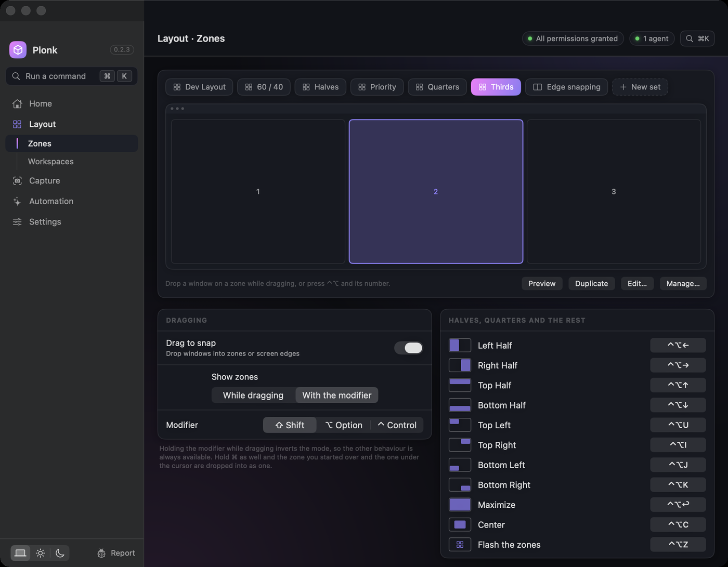Edit the Right Half shortcut ⌃⌥→

pyautogui.click(x=678, y=365)
